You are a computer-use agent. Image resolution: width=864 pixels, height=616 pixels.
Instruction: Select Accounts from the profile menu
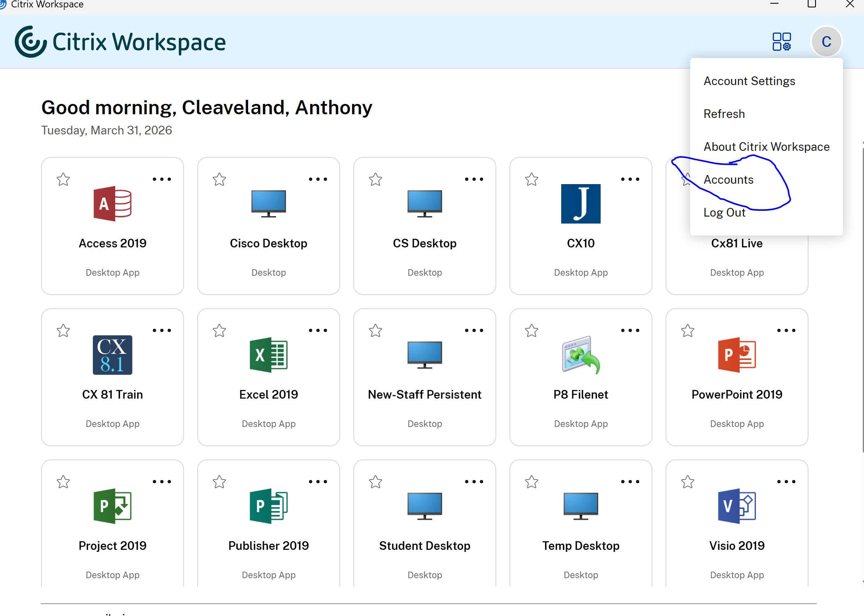728,180
